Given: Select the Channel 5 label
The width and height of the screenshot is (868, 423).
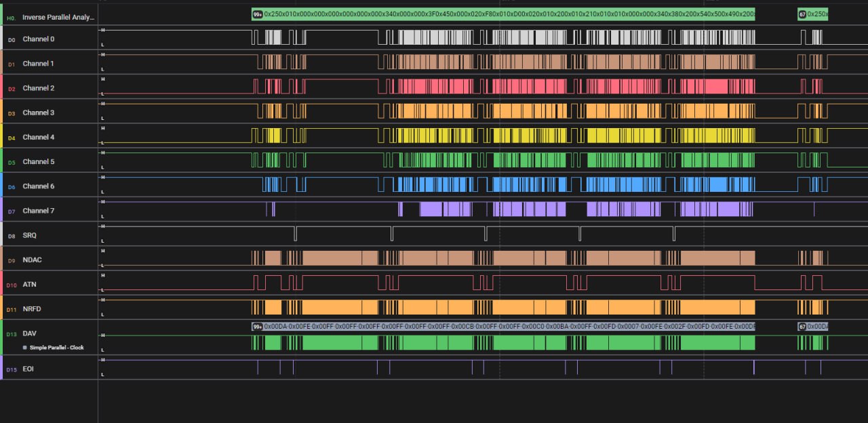Looking at the screenshot, I should (x=38, y=162).
